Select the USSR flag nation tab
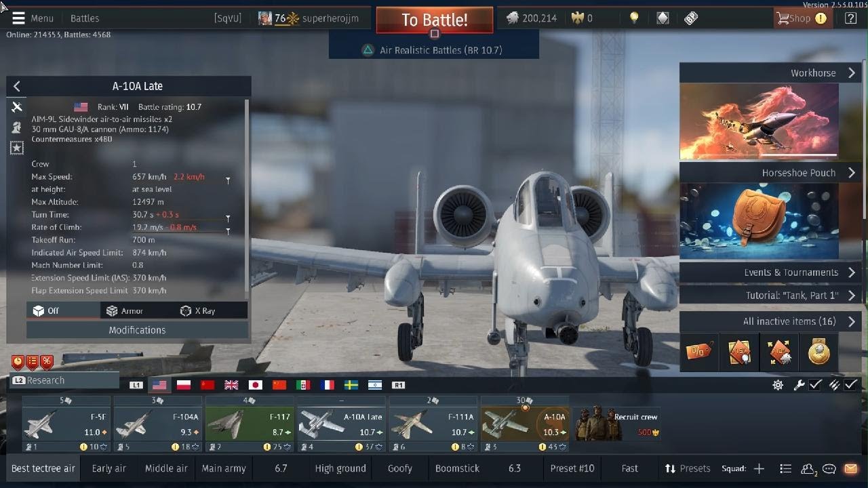Viewport: 868px width, 488px height. pos(208,385)
